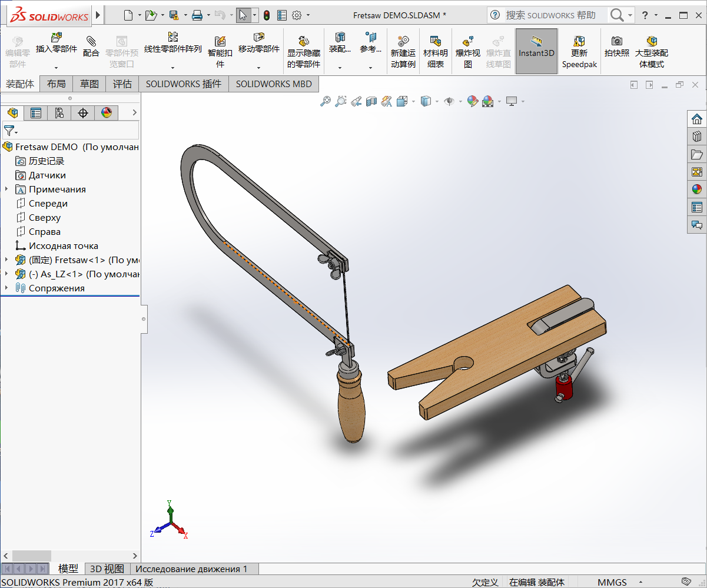Screen dimensions: 707x588
Task: Click the Save icon in quick toolbar
Action: (174, 15)
